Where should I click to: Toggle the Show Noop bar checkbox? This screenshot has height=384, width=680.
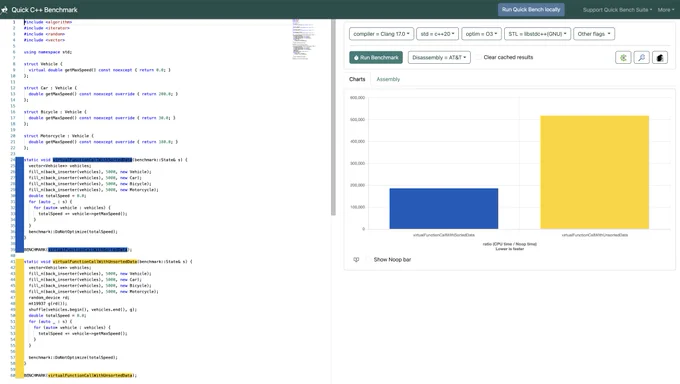point(368,259)
